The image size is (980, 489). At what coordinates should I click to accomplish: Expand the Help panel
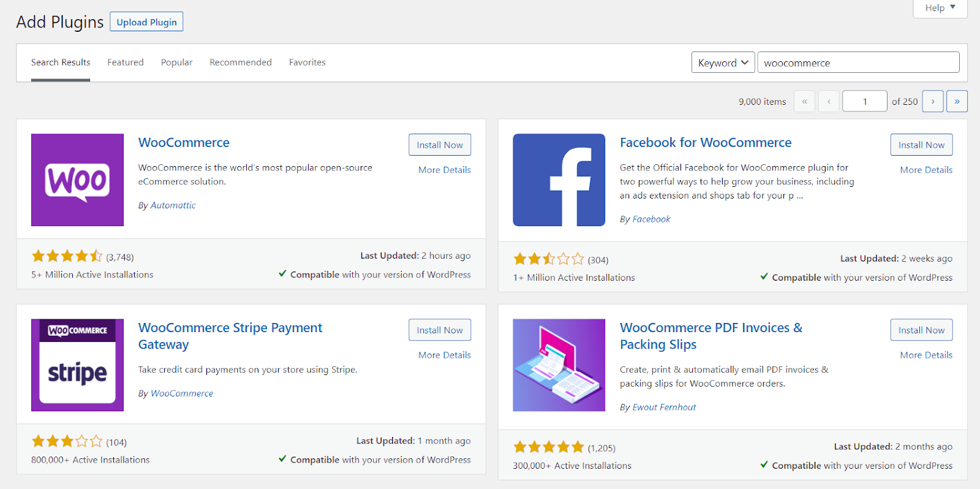[x=940, y=8]
